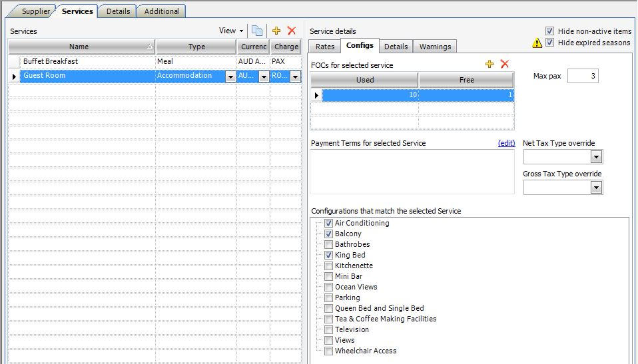Toggle Hide non-active items checkbox
638x364 pixels.
tap(549, 31)
